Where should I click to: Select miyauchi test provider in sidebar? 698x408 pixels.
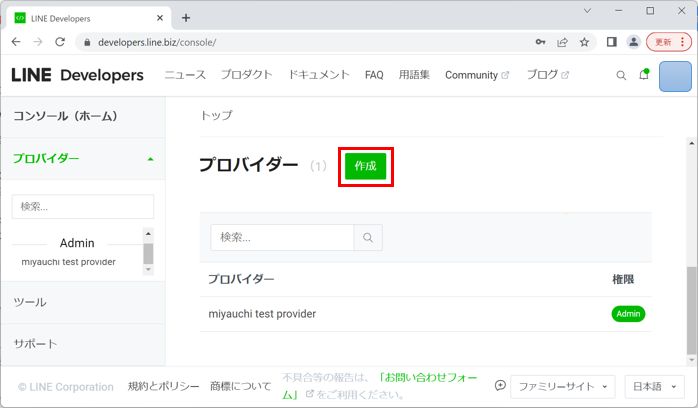click(x=69, y=262)
